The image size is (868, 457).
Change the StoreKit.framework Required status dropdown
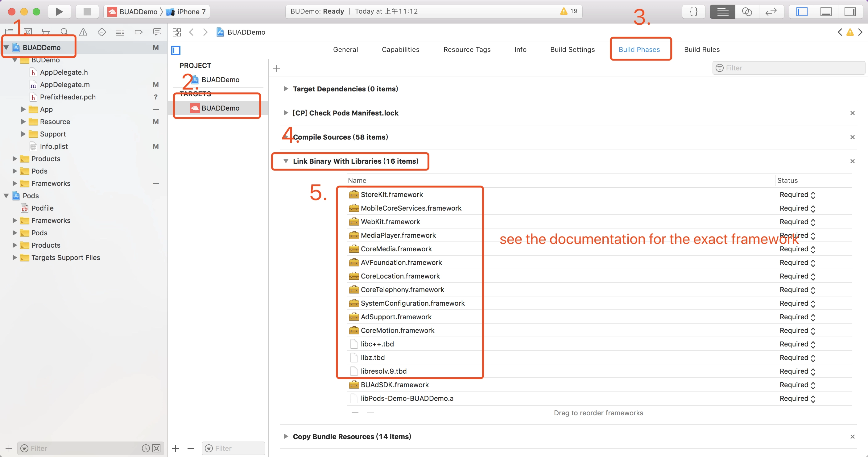tap(797, 195)
